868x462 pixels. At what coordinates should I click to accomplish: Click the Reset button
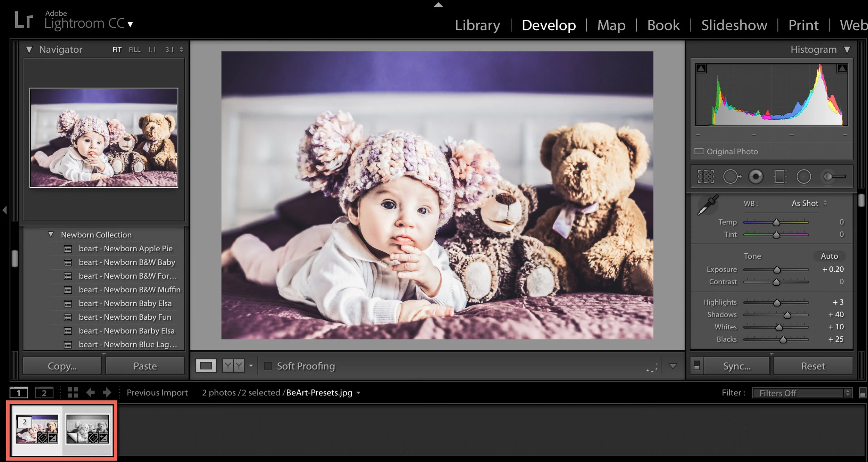tap(813, 366)
